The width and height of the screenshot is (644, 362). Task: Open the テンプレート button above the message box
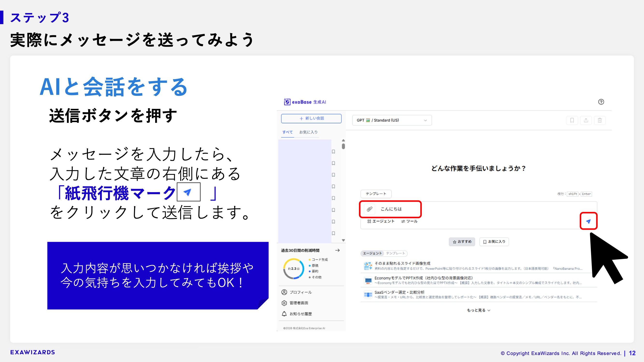point(376,194)
